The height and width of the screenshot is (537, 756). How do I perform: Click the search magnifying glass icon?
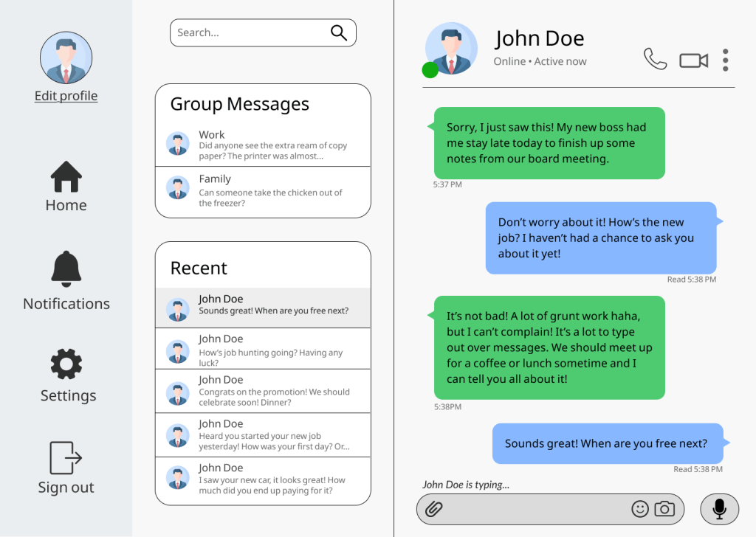tap(338, 32)
